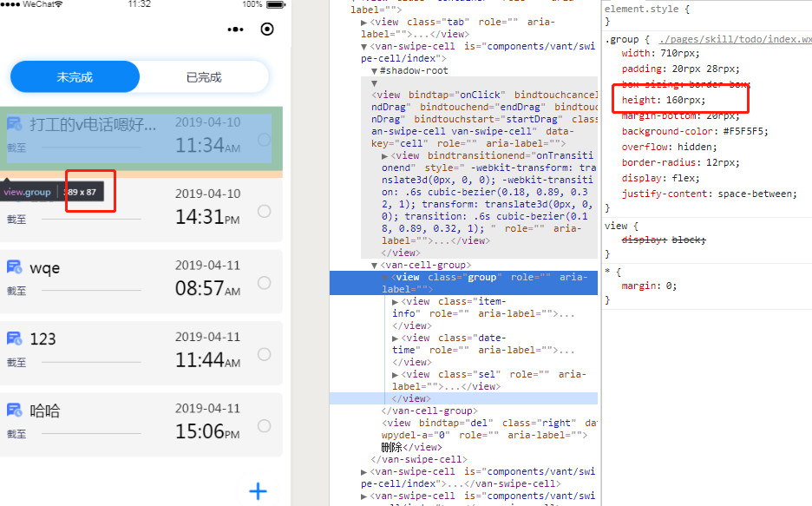The height and width of the screenshot is (506, 812).
Task: Expand the item-info view node
Action: tap(396, 302)
